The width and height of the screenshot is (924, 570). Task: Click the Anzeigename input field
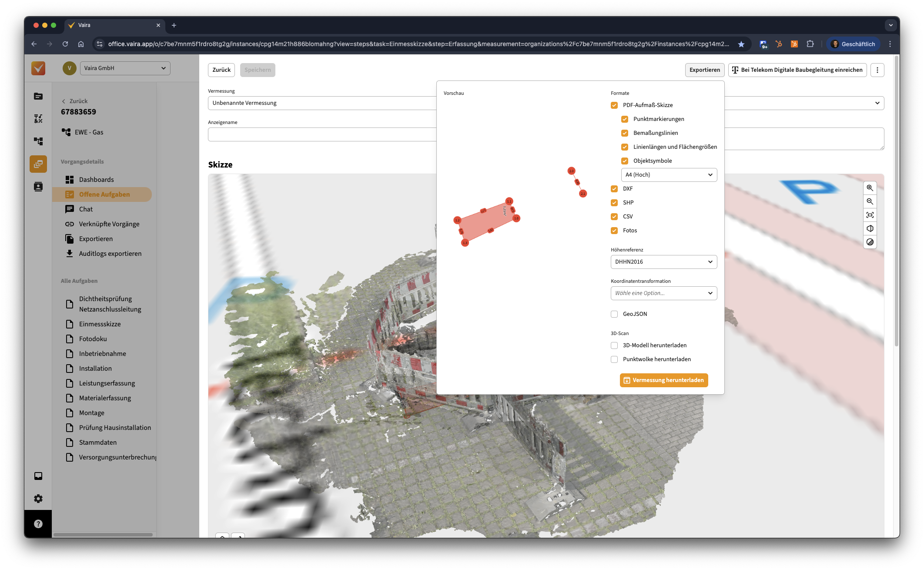pos(322,134)
